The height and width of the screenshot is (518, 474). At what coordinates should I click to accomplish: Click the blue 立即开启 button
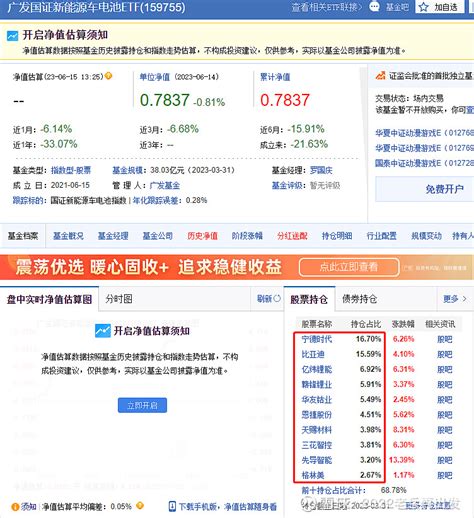click(142, 405)
